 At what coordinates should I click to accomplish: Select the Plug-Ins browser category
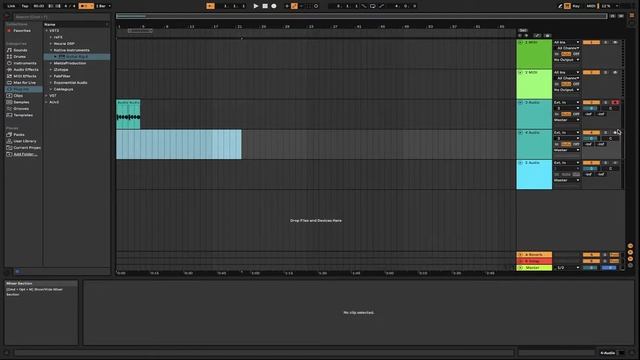[23, 89]
